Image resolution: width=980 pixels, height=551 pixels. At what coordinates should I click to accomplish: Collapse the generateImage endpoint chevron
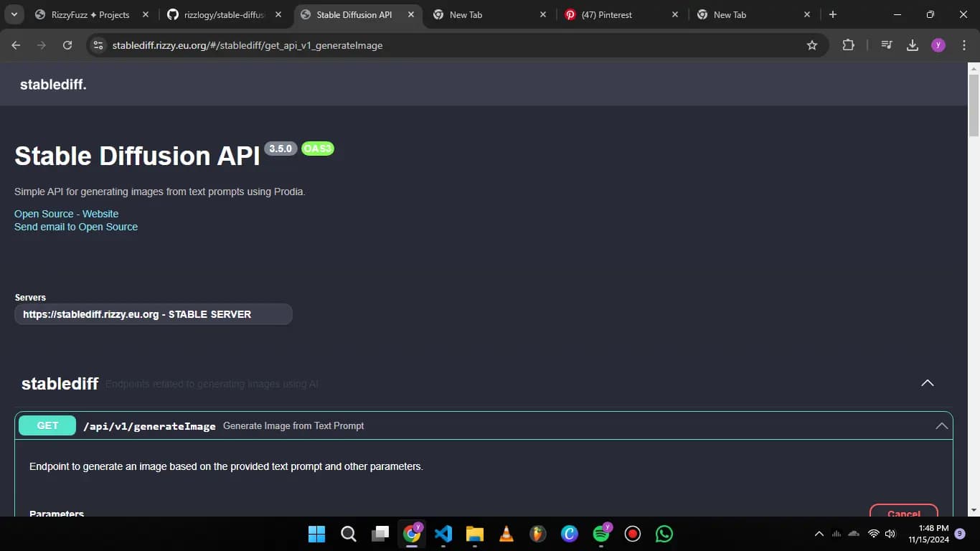[x=942, y=425]
